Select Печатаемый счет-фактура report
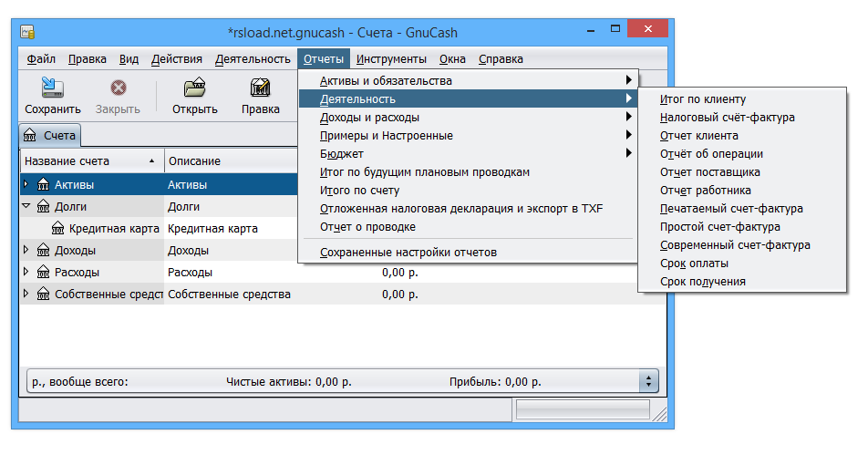Image resolution: width=868 pixels, height=455 pixels. pos(742,208)
